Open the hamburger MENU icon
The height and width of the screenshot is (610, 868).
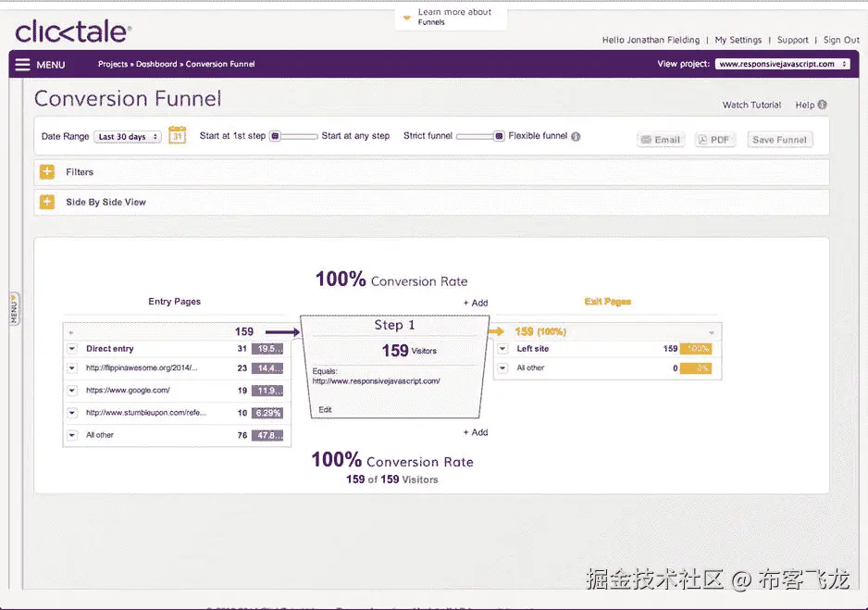point(23,65)
